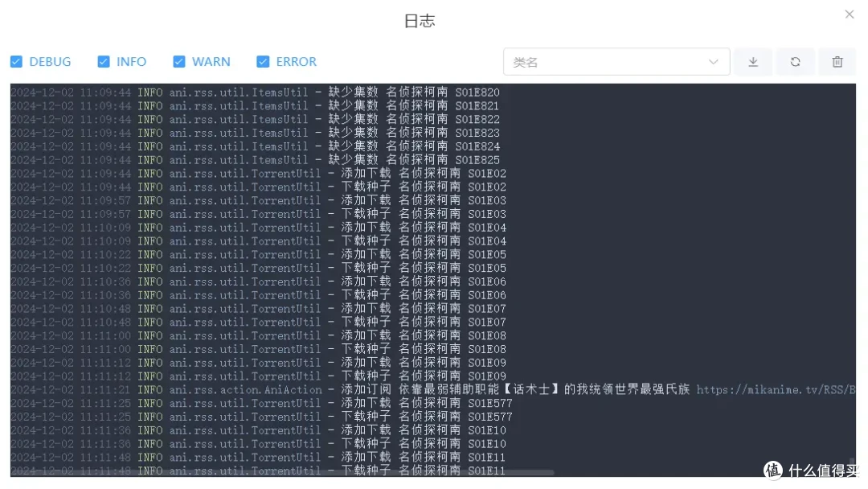Expand the 类名 dropdown arrow
868x489 pixels.
tap(713, 62)
